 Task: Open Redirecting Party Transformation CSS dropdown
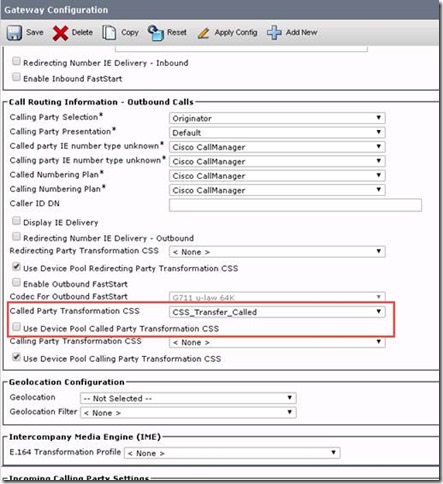click(x=277, y=252)
